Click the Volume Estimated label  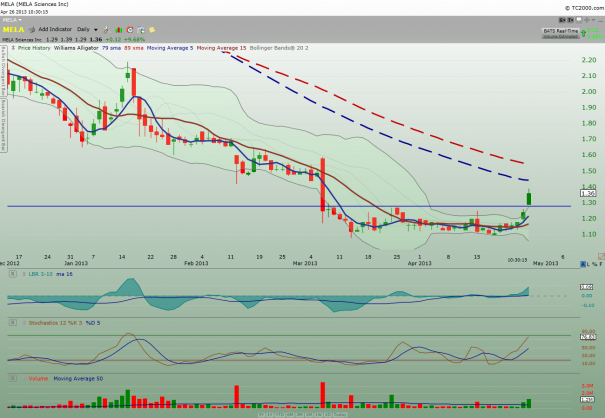pyautogui.click(x=561, y=37)
